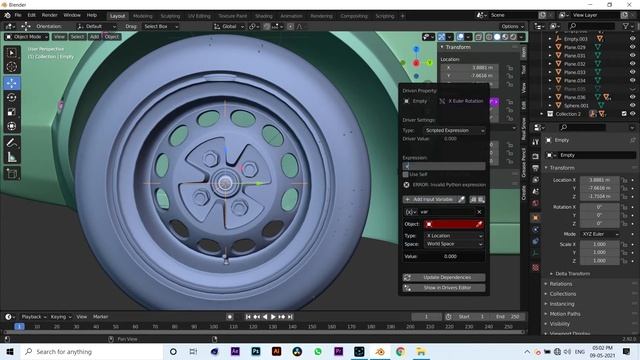
Task: Toggle visibility of Plane.031
Action: coord(632,56)
